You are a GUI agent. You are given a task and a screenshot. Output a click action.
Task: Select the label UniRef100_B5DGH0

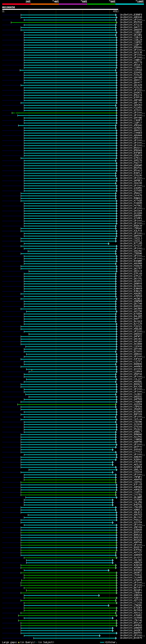pos(131,47)
